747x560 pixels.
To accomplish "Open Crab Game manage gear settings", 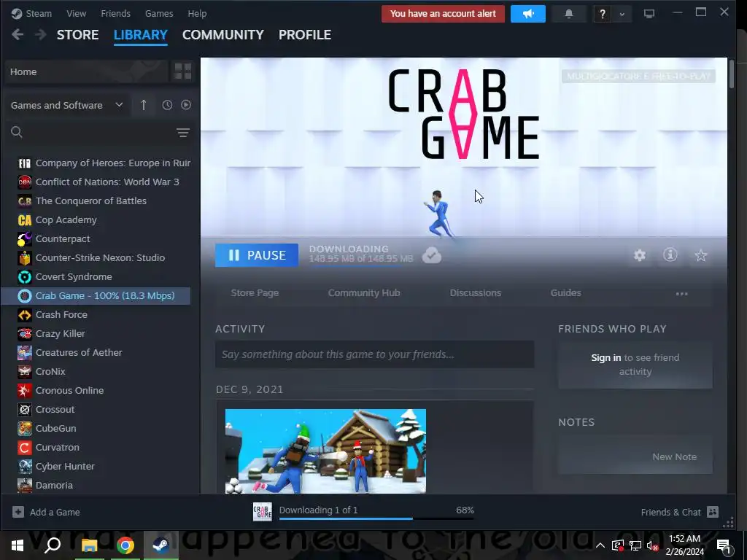I will (640, 255).
